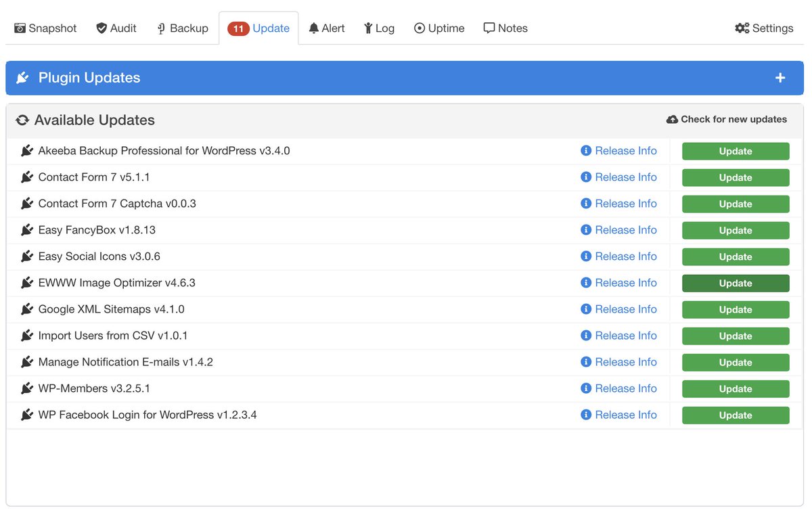This screenshot has height=517, width=812.
Task: Click the Log key icon
Action: (x=367, y=28)
